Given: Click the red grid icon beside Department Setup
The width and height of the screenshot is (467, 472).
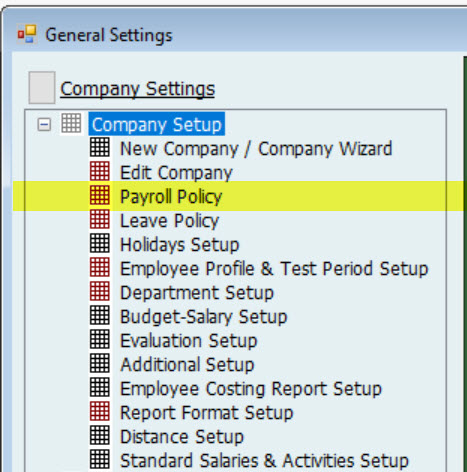Looking at the screenshot, I should [x=100, y=291].
